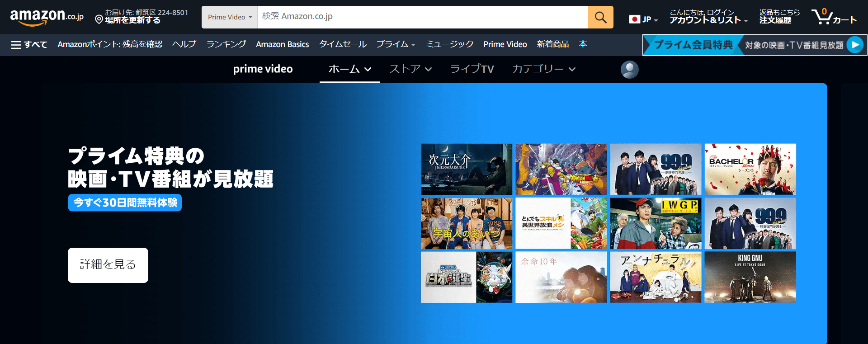Open the ヘルプ link

coord(184,44)
